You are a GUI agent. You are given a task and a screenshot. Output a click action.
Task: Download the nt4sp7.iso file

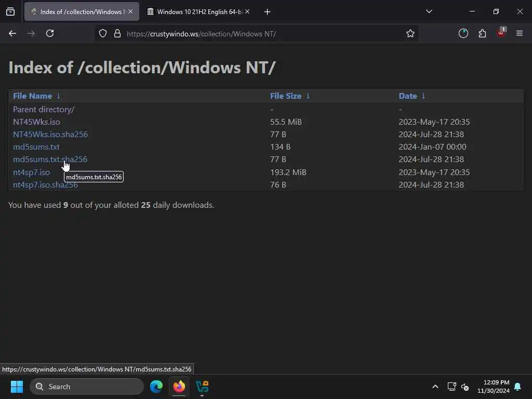[x=31, y=172]
